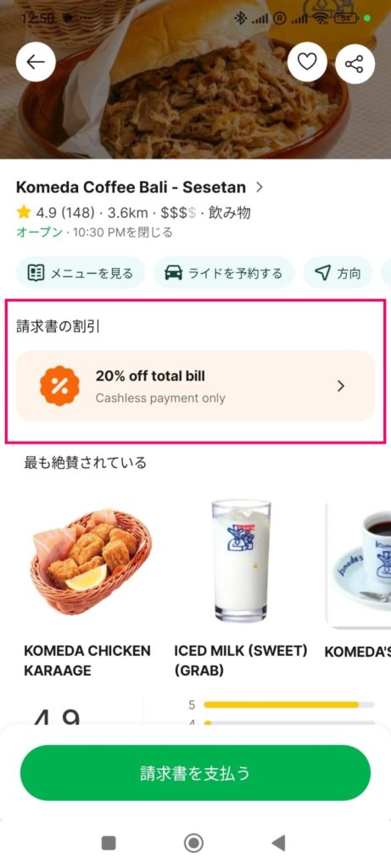Screen dimensions: 391x868
Task: Click the Iced Milk (Sweet) glass image
Action: pos(242,561)
